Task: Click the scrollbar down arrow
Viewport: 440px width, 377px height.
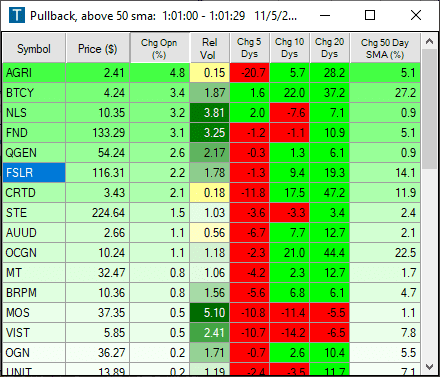Action: pos(430,367)
